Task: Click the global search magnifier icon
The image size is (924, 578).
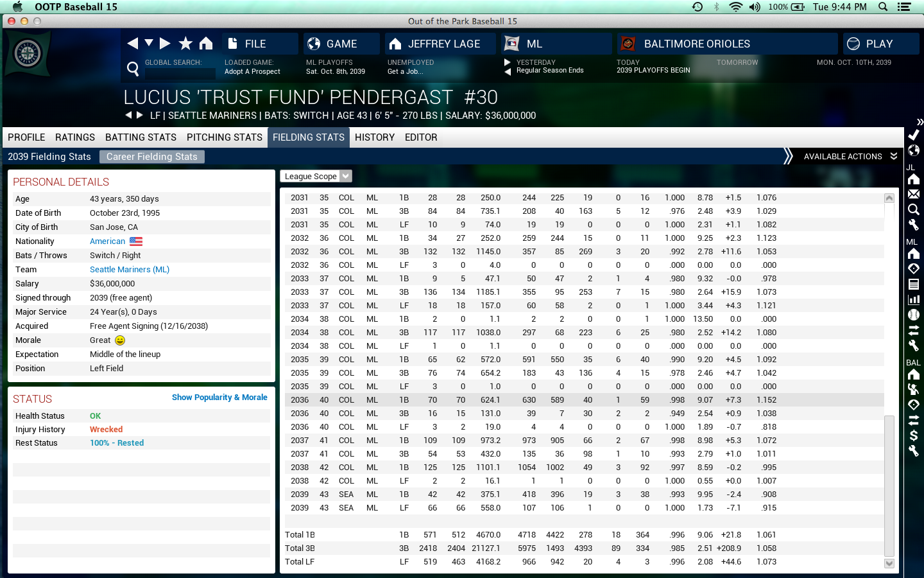Action: click(x=133, y=69)
